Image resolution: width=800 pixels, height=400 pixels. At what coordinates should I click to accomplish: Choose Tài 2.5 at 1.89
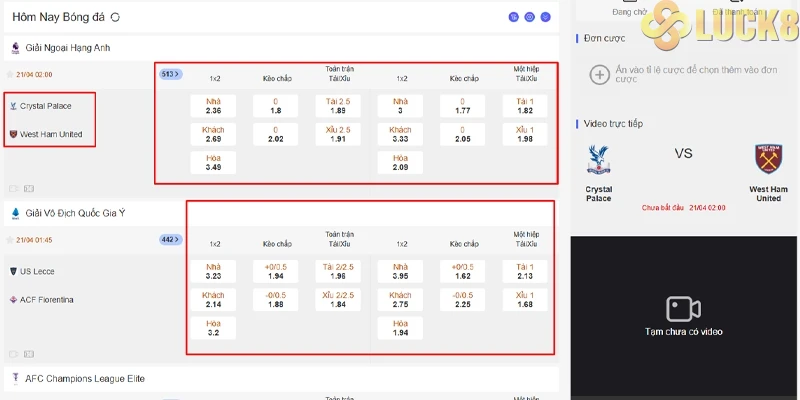tap(338, 106)
